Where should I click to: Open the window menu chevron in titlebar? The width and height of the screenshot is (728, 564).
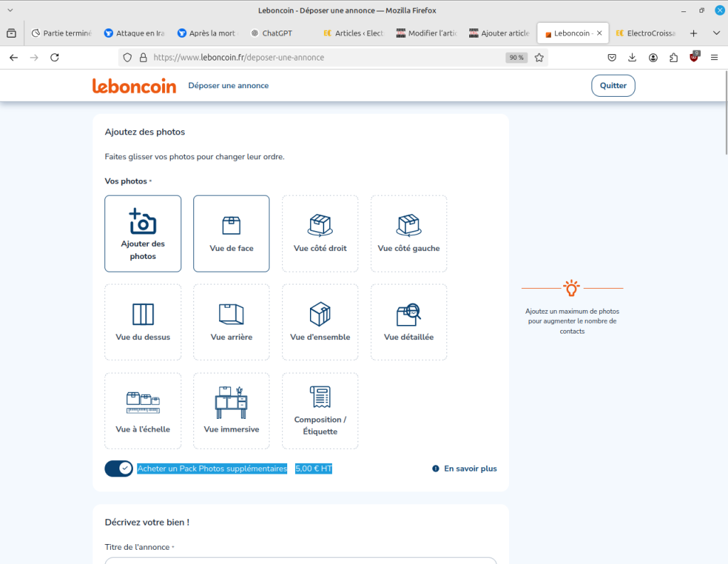click(x=10, y=10)
